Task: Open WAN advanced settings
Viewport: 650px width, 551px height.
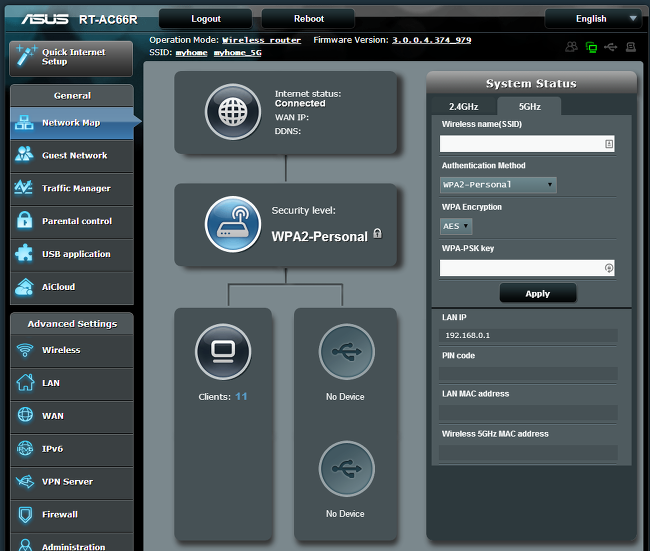Action: [x=72, y=416]
